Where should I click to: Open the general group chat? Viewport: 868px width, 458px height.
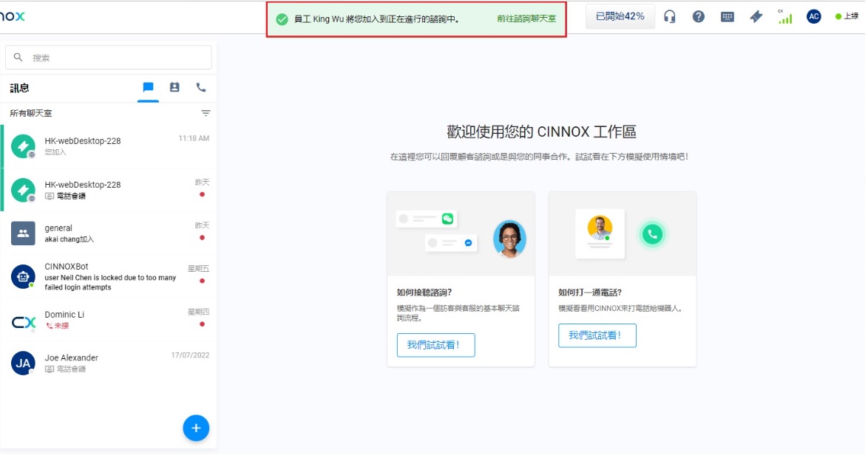click(x=109, y=233)
